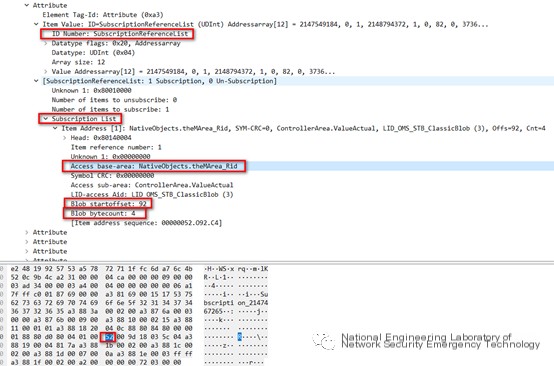Expand the second collapsed Attribute row
Image resolution: width=554 pixels, height=366 pixels.
coord(27,242)
